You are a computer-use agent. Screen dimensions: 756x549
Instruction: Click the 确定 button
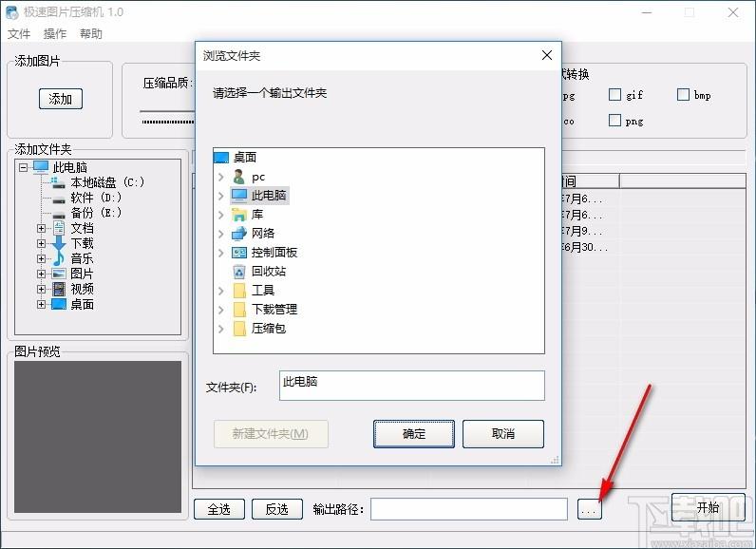(414, 434)
